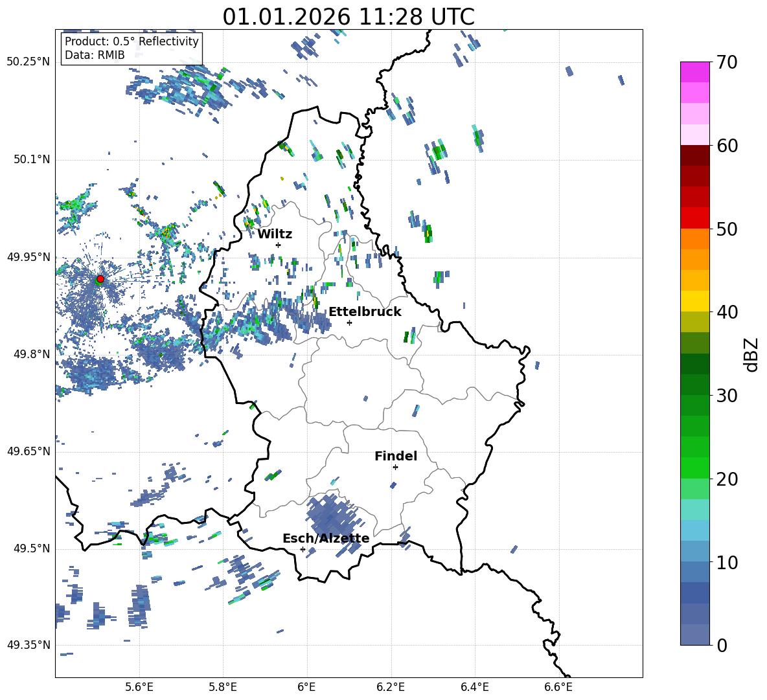
Task: Click the colorbar tick label 20
Action: pyautogui.click(x=727, y=479)
